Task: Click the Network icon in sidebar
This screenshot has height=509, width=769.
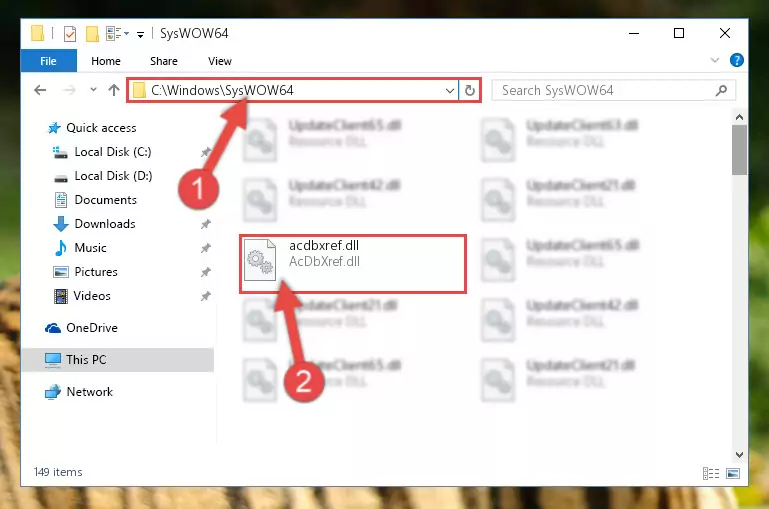Action: pos(52,392)
